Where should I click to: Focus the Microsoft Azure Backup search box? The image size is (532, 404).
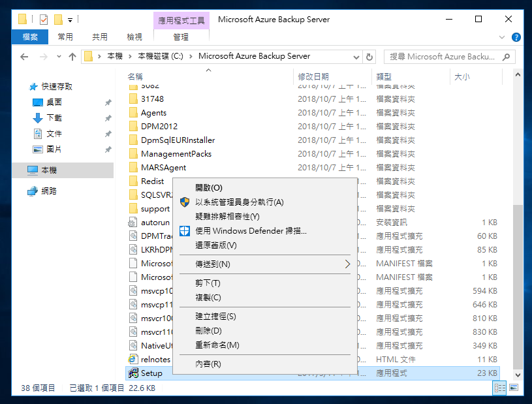click(x=450, y=57)
